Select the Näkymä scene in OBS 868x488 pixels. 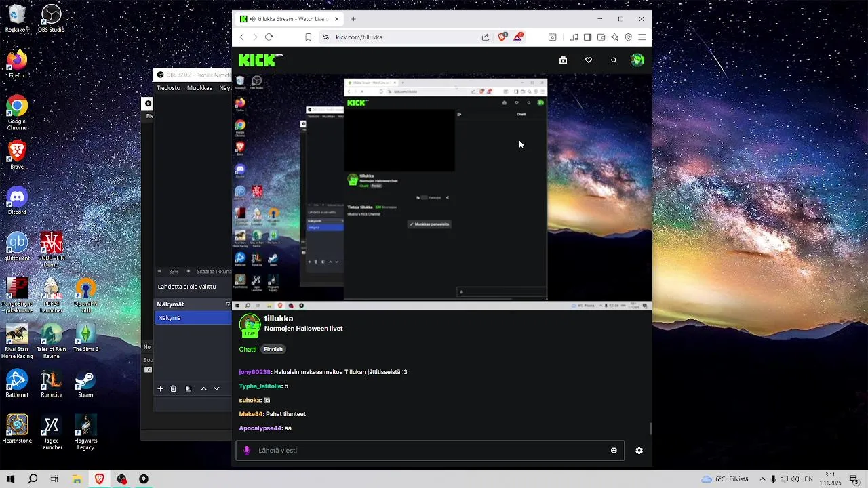(x=193, y=318)
